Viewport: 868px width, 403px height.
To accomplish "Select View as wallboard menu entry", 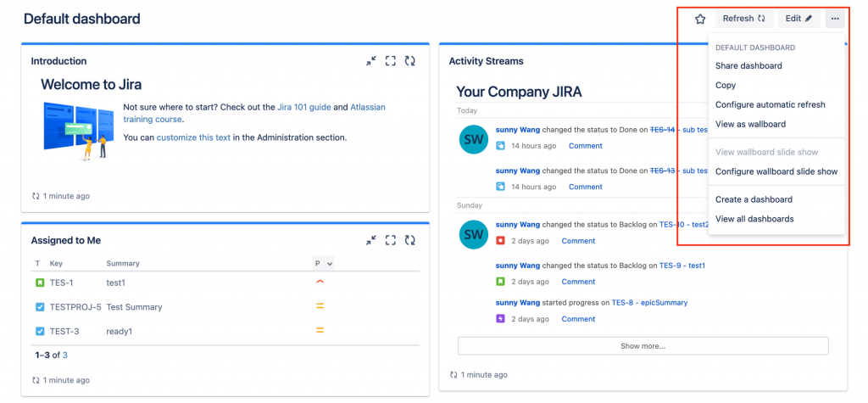I will pos(750,124).
